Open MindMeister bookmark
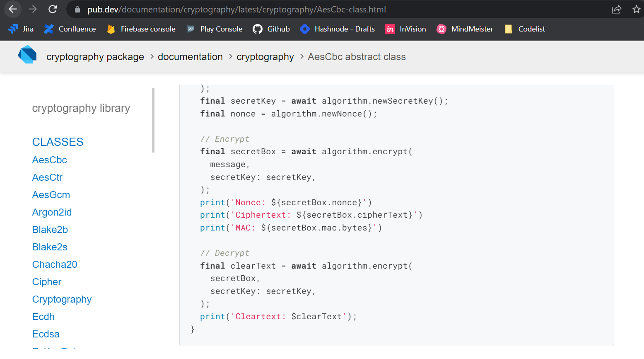Viewport: 644px width, 359px height. [465, 29]
